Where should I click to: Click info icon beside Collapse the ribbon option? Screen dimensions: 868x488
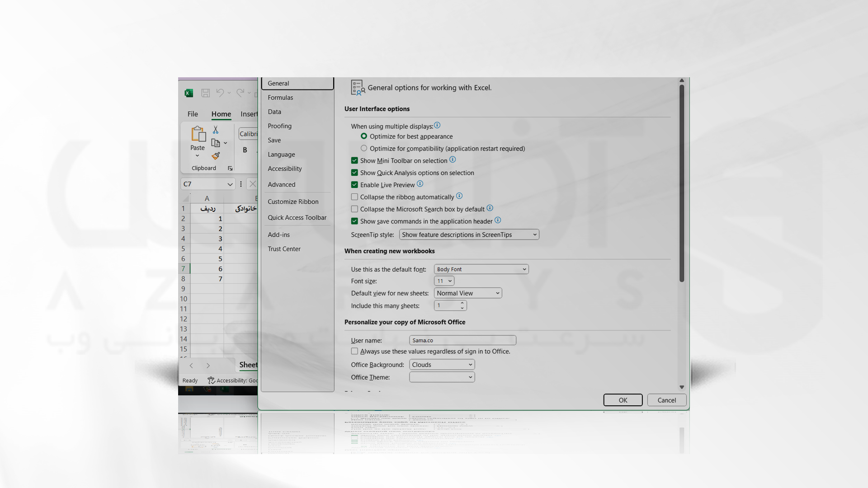(459, 196)
